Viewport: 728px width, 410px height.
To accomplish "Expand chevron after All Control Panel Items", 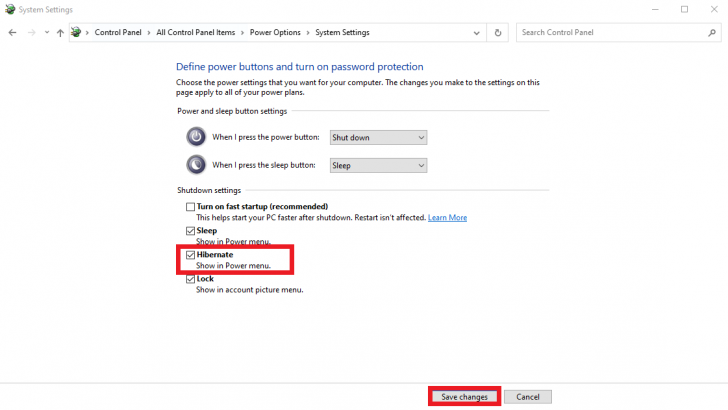I will [242, 33].
